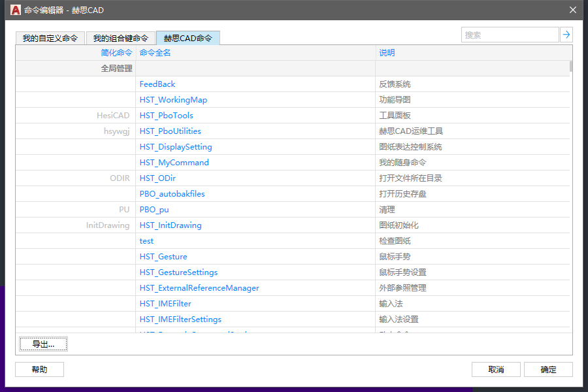Click the search arrow icon

tap(566, 35)
